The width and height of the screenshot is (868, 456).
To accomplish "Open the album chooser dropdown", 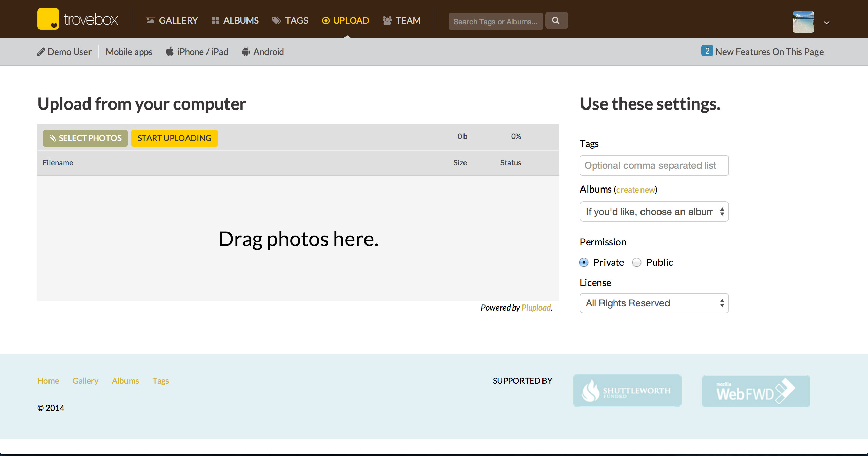I will [654, 212].
